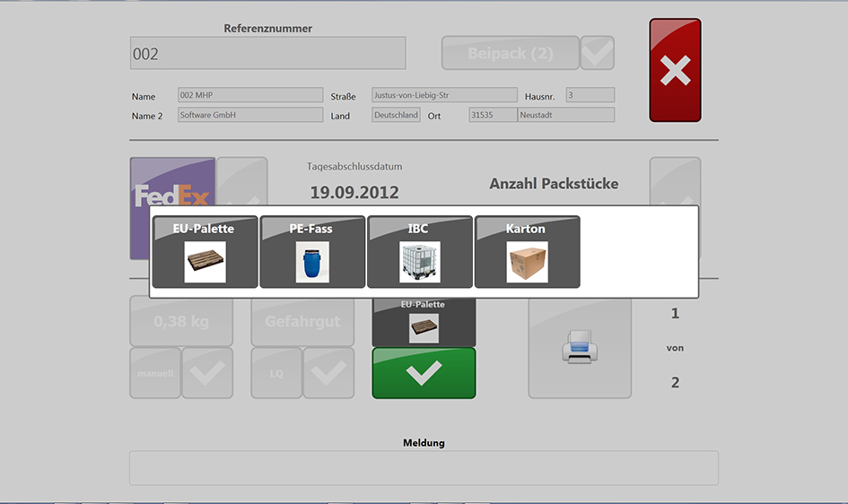Viewport: 848px width, 504px height.
Task: Open the selected EU-Palette packaging selector
Action: tap(424, 320)
